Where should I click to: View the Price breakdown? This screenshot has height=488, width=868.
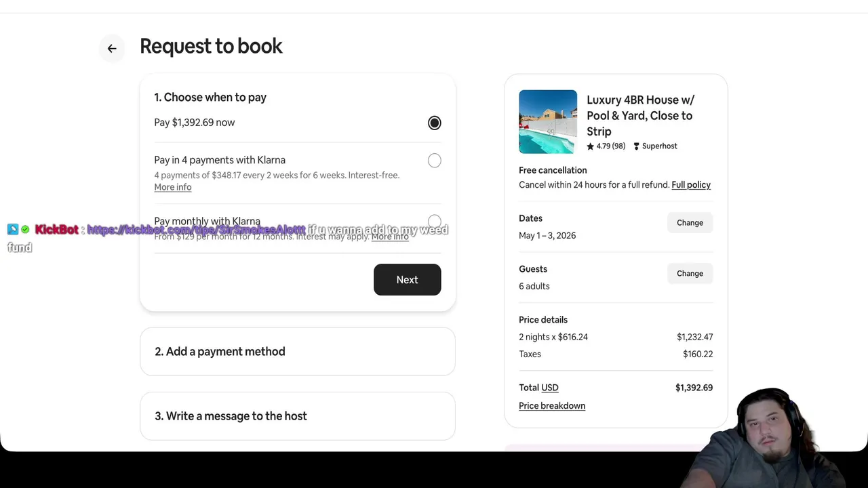pyautogui.click(x=552, y=406)
